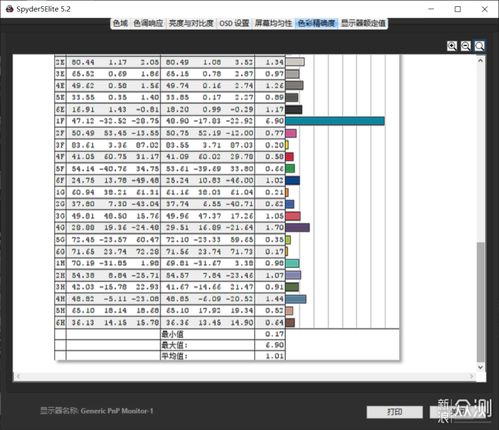Image resolution: width=499 pixels, height=430 pixels.
Task: Click the horizontal scrollbar right arrow
Action: pyautogui.click(x=472, y=376)
